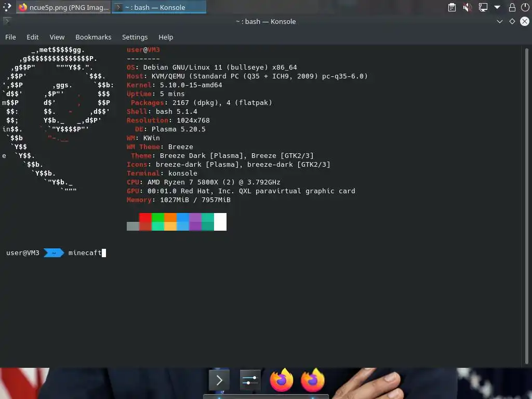This screenshot has height=399, width=532.
Task: Open the System Settings sliders icon in the dock
Action: pos(250,380)
